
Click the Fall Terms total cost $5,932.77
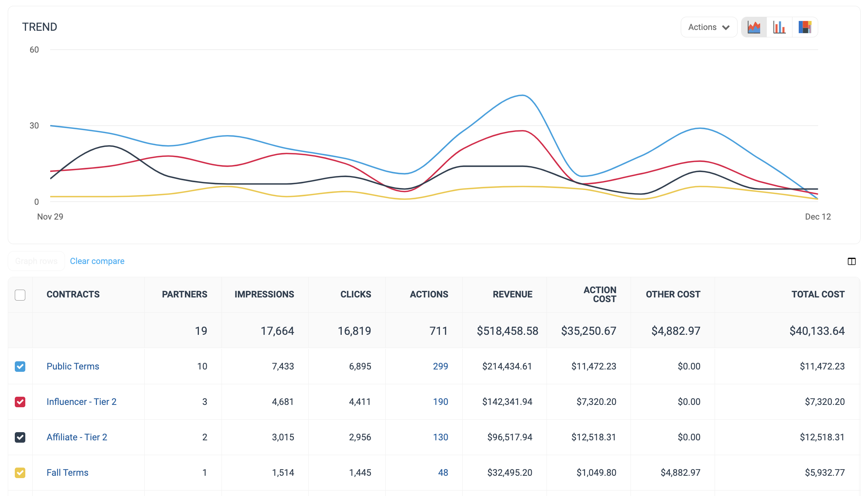click(x=825, y=473)
